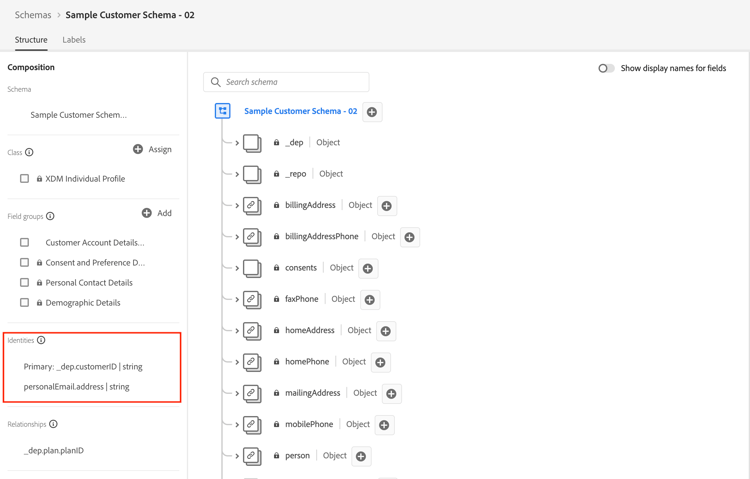Click the _dep object type icon
The height and width of the screenshot is (479, 750).
(x=252, y=143)
